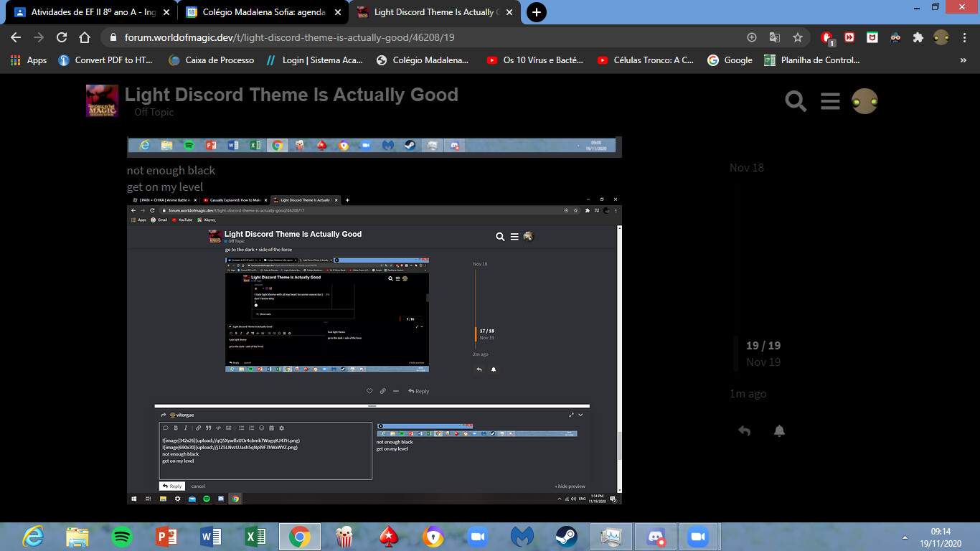Screen dimensions: 980x551
Task: Open Células Tronco: A C... bookmark
Action: (646, 60)
